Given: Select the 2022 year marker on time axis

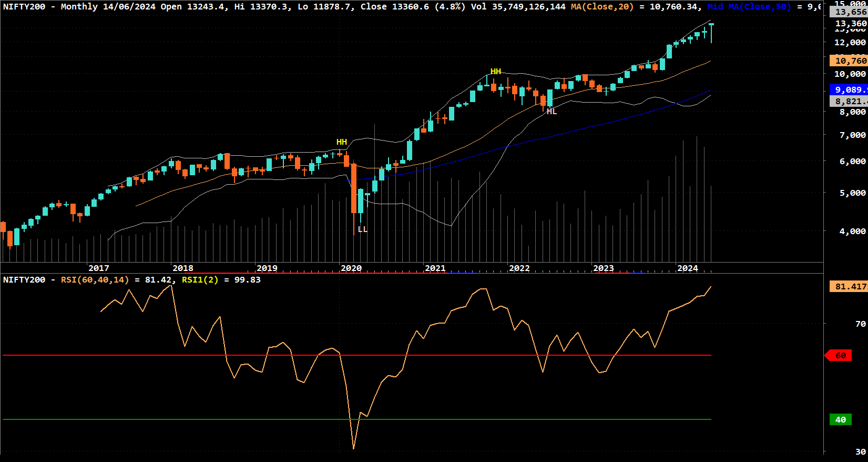Looking at the screenshot, I should coord(519,268).
